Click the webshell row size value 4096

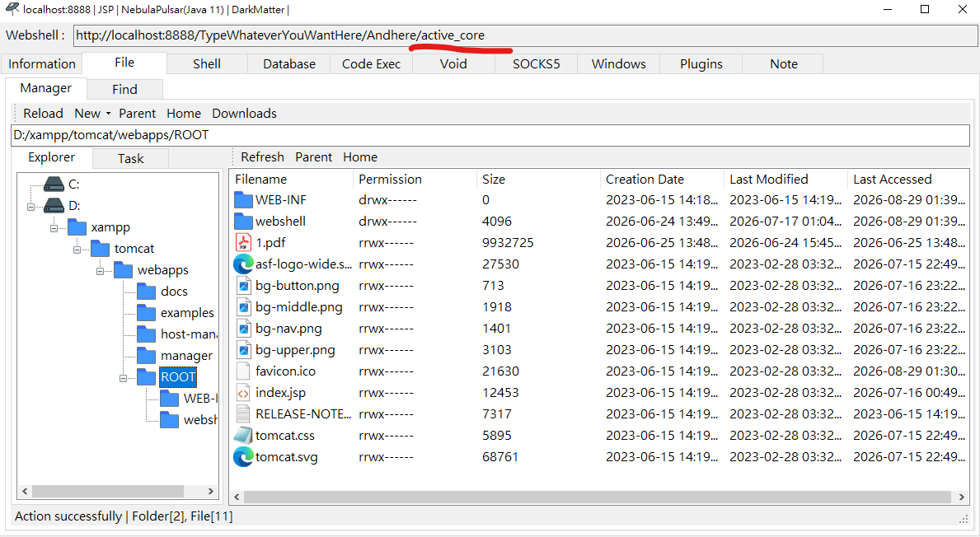click(x=497, y=221)
